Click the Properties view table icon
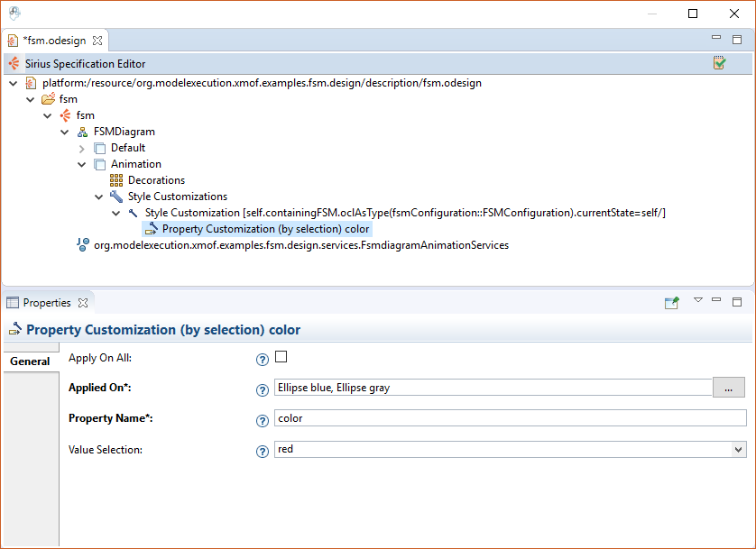Viewport: 756px width, 549px height. point(13,302)
